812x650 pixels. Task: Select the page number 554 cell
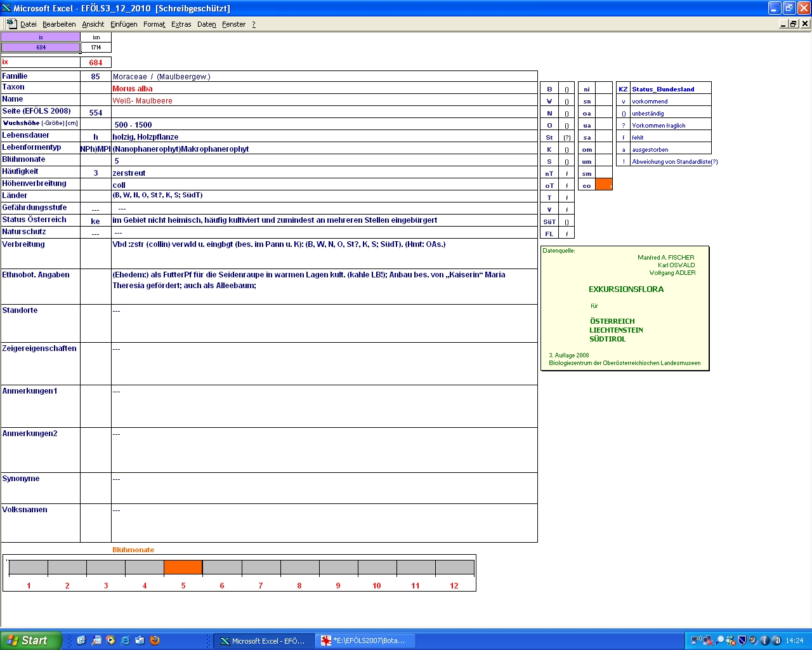(x=96, y=112)
